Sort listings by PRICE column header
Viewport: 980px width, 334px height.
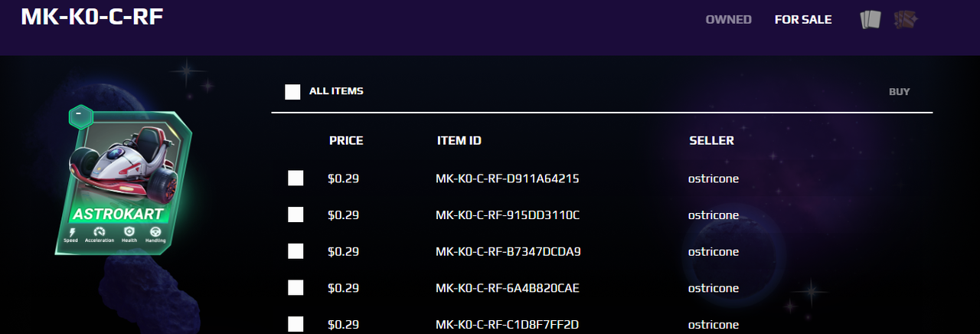[x=346, y=141]
